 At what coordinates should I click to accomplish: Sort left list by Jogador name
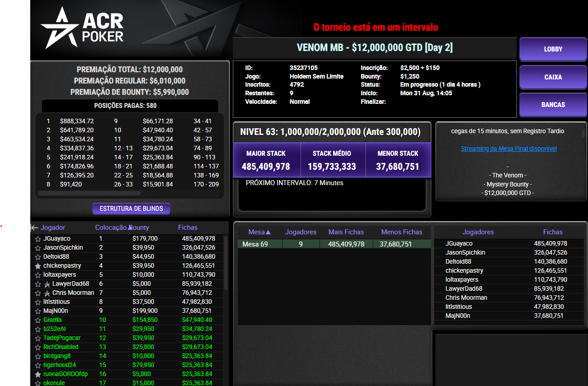point(53,228)
